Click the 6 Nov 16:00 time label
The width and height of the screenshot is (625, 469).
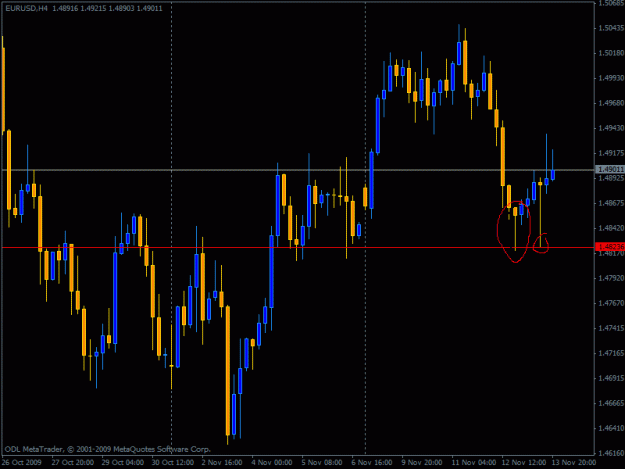pyautogui.click(x=372, y=463)
